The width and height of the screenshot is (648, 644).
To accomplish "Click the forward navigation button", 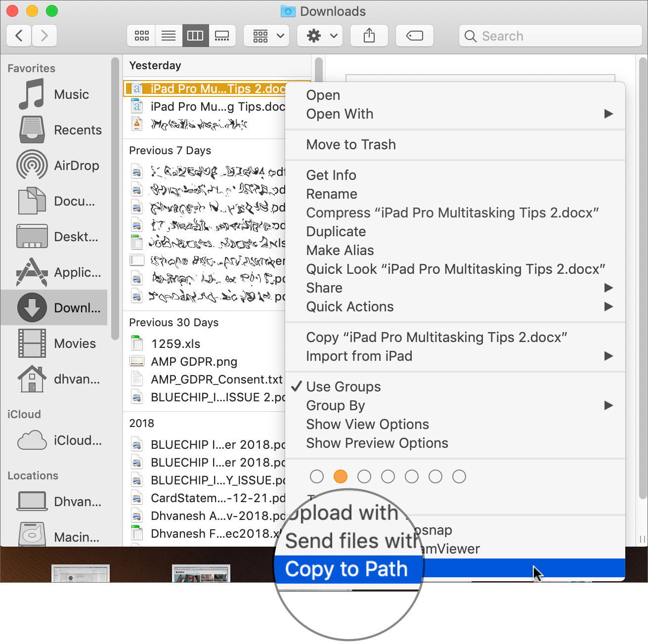I will tap(44, 36).
